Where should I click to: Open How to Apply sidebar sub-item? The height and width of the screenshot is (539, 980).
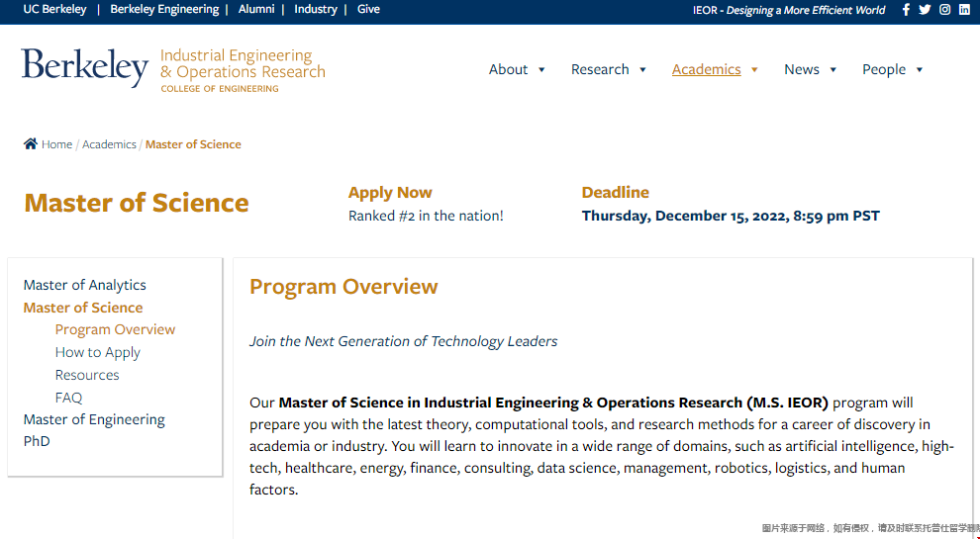(97, 352)
